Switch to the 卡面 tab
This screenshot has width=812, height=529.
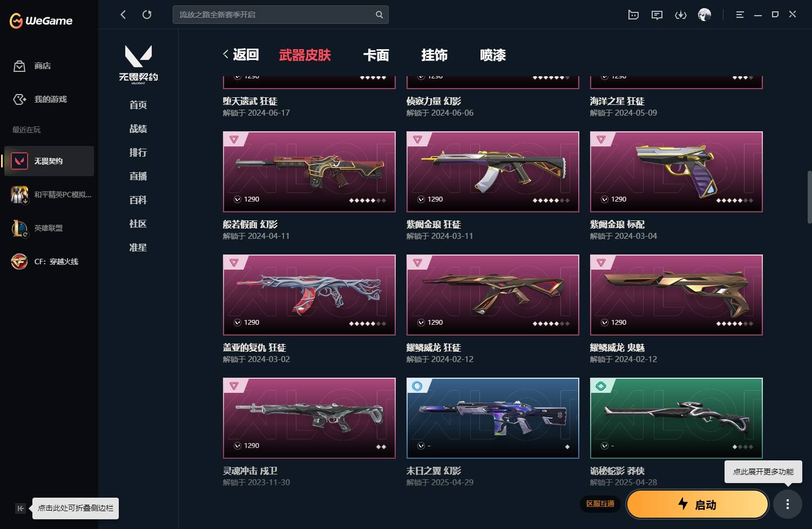coord(376,55)
